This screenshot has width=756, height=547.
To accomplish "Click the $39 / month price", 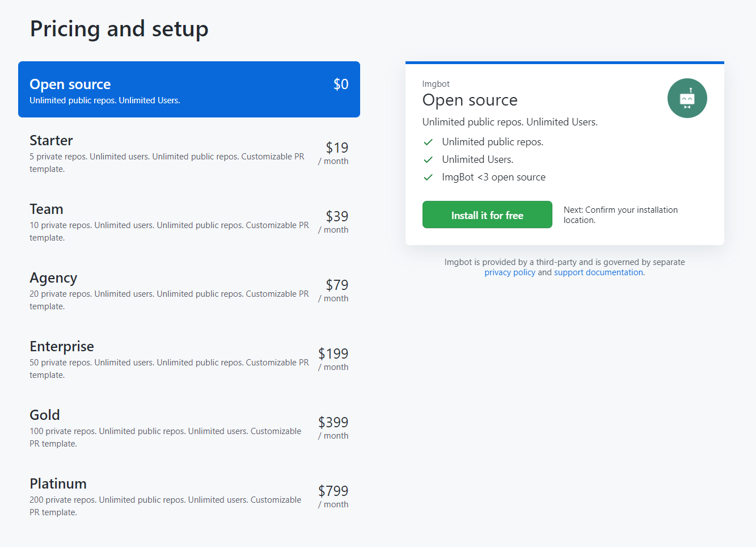I will [x=334, y=222].
